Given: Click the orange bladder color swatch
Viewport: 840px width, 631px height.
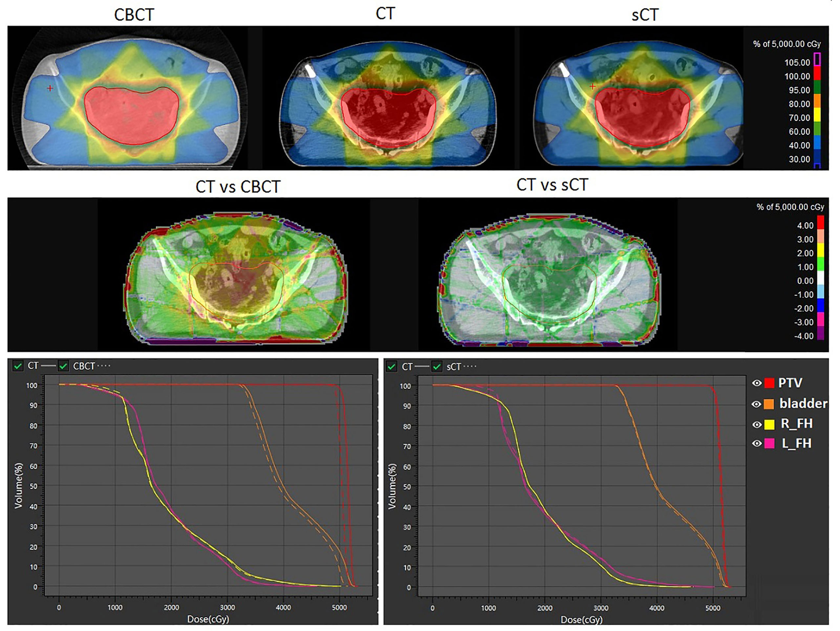Looking at the screenshot, I should click(769, 404).
